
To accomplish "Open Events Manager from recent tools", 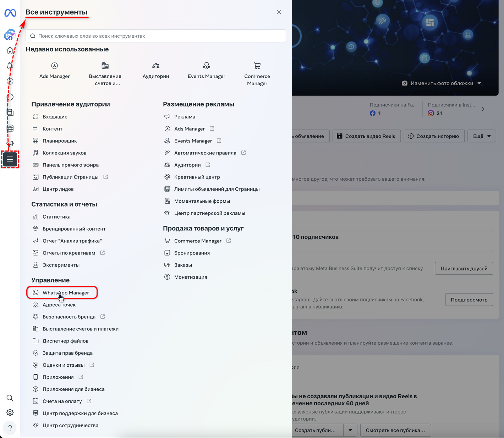I will point(206,70).
